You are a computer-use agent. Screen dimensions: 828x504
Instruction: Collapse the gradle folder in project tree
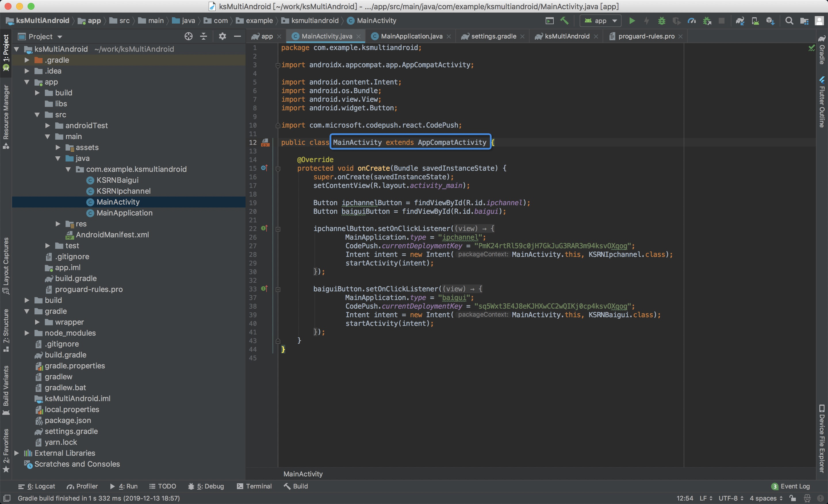point(27,311)
